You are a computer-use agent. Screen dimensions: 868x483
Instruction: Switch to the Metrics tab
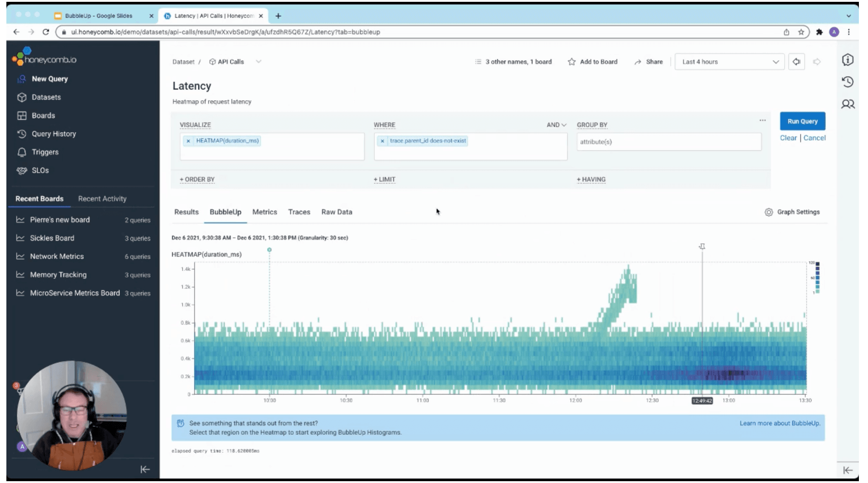(264, 212)
